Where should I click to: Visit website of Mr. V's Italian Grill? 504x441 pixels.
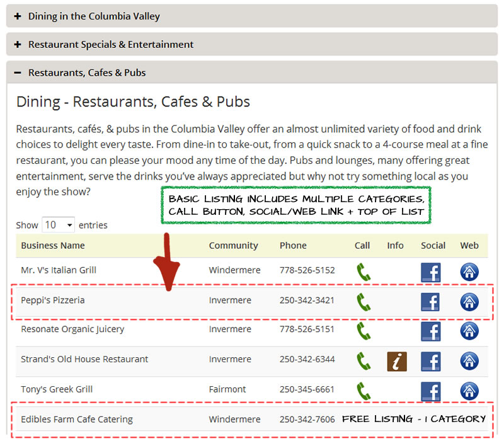[x=469, y=272]
